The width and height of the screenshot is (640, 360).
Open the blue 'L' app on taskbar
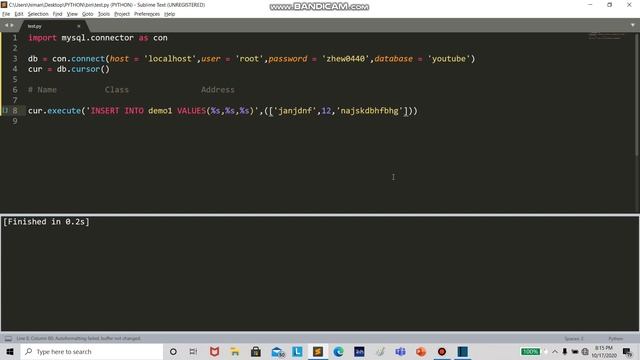click(297, 351)
